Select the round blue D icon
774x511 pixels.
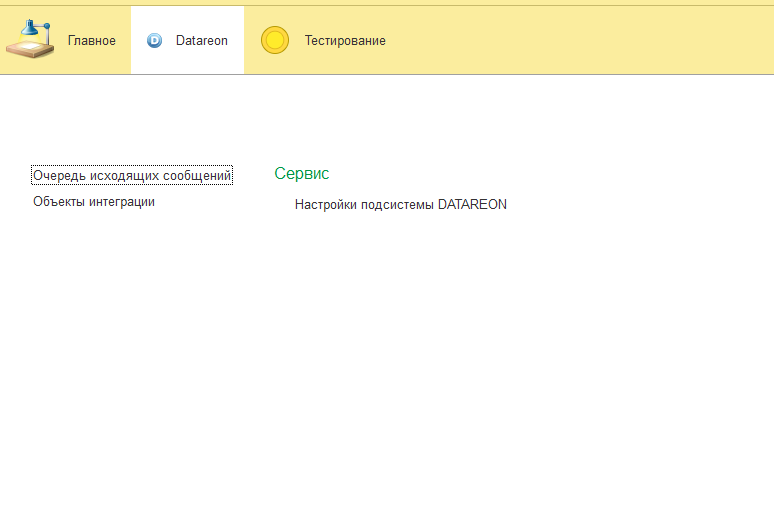[154, 41]
